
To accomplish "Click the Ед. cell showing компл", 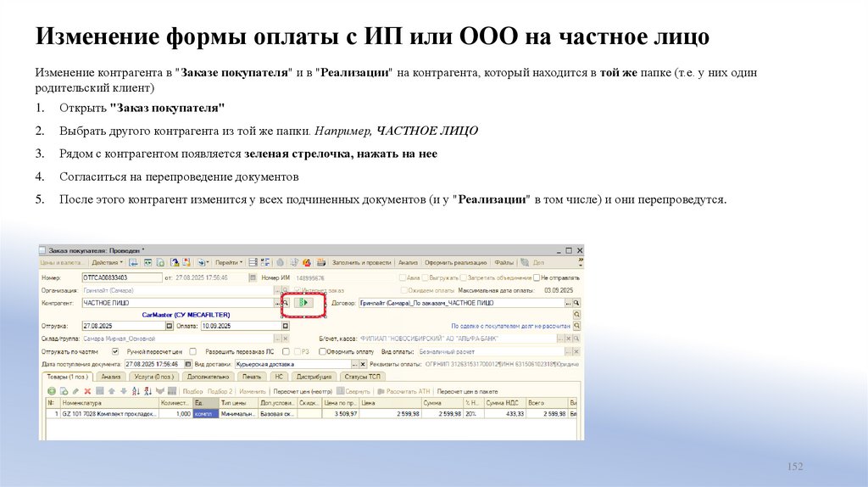I will click(x=206, y=414).
